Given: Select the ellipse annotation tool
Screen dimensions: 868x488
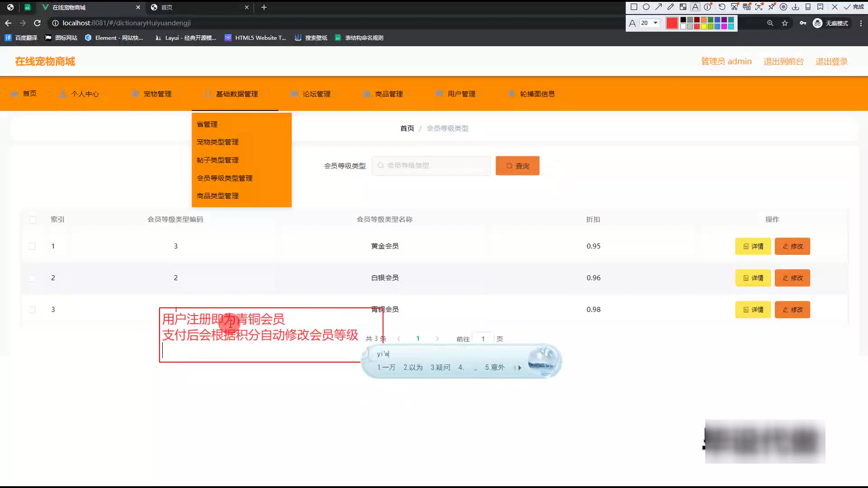Looking at the screenshot, I should (x=646, y=7).
